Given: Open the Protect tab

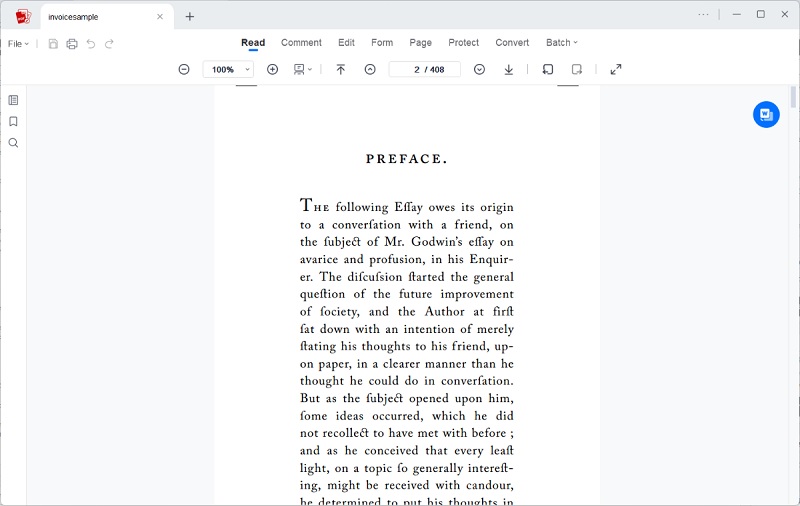Looking at the screenshot, I should click(x=463, y=43).
